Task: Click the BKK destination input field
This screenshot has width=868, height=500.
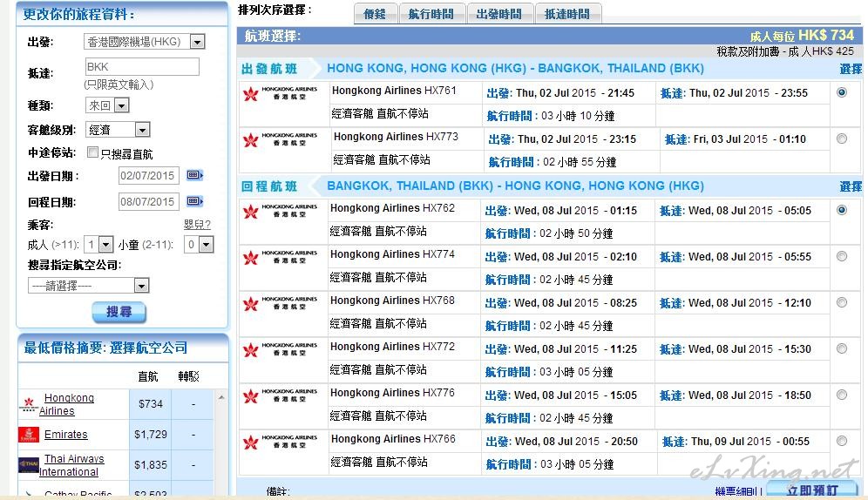Action: pos(142,67)
